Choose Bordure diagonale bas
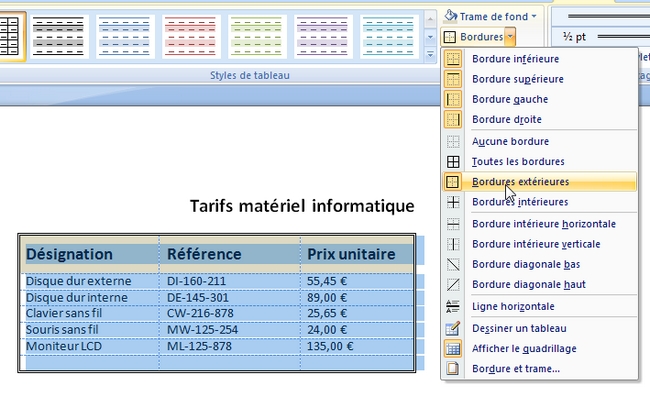This screenshot has height=397, width=650. pyautogui.click(x=540, y=264)
